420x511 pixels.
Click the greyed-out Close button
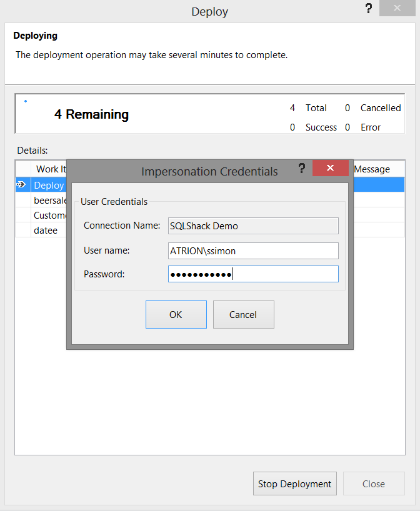click(x=374, y=484)
